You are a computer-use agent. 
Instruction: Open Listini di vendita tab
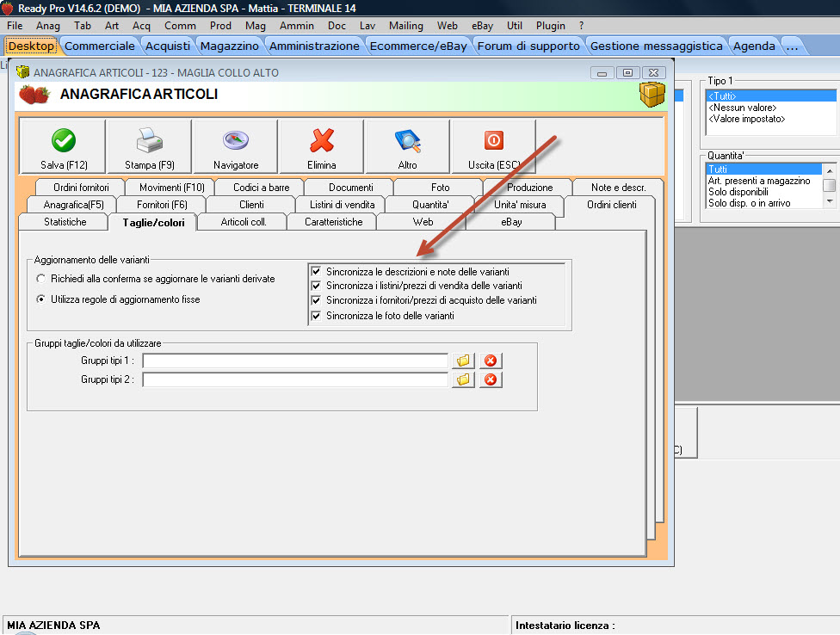click(342, 205)
